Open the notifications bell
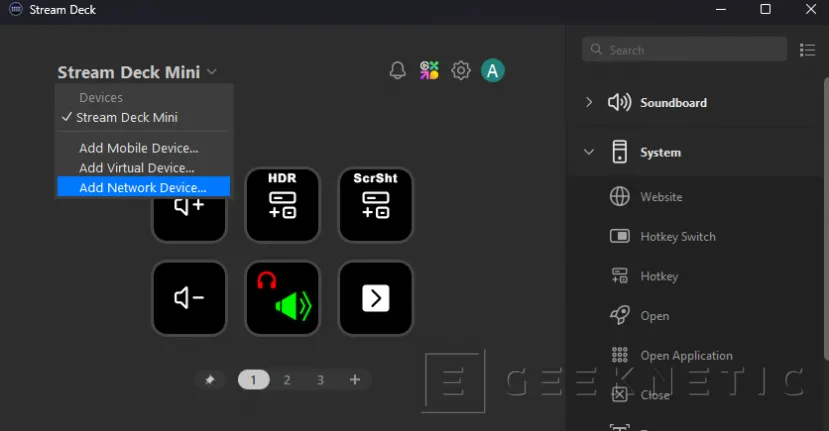 coord(398,70)
